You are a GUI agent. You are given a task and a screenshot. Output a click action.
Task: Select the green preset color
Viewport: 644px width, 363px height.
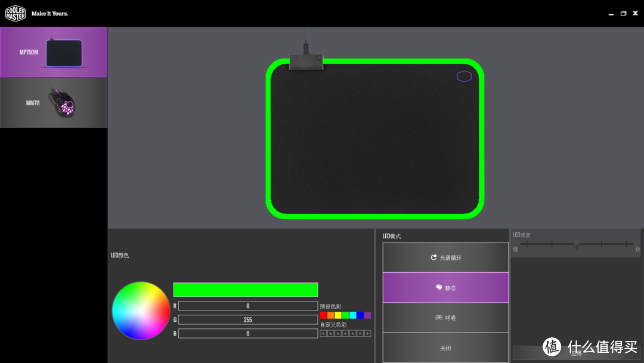pyautogui.click(x=345, y=315)
